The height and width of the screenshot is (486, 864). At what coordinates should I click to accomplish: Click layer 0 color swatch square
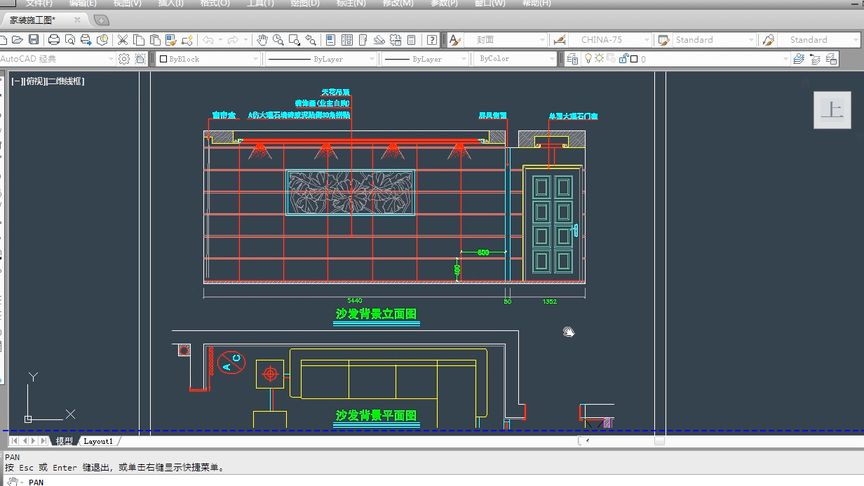tap(634, 58)
